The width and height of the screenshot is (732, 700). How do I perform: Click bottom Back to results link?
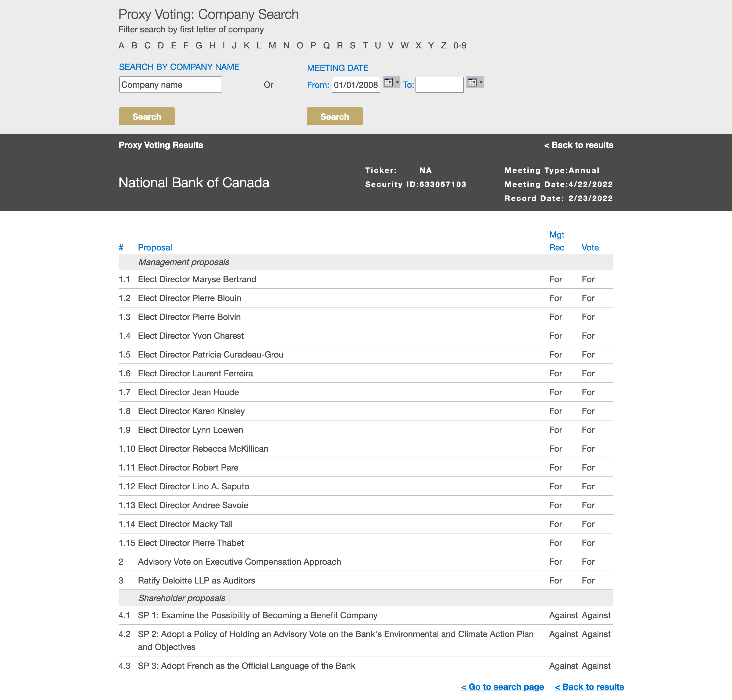coord(589,687)
